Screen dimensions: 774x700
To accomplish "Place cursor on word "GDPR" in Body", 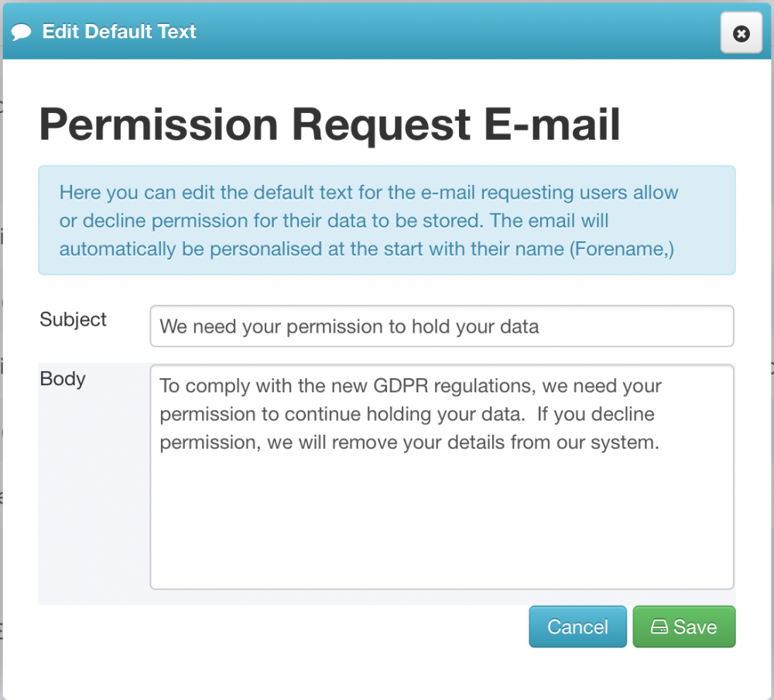I will (x=400, y=386).
